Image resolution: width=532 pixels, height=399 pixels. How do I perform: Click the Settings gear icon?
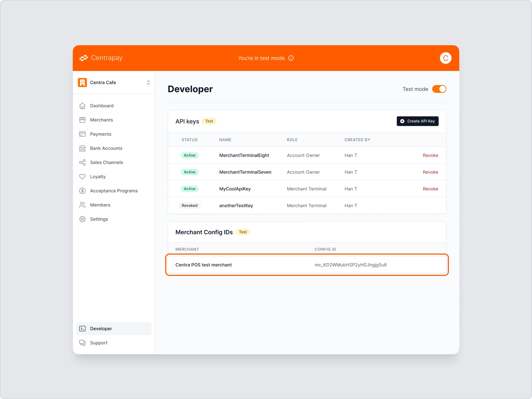[x=82, y=219]
